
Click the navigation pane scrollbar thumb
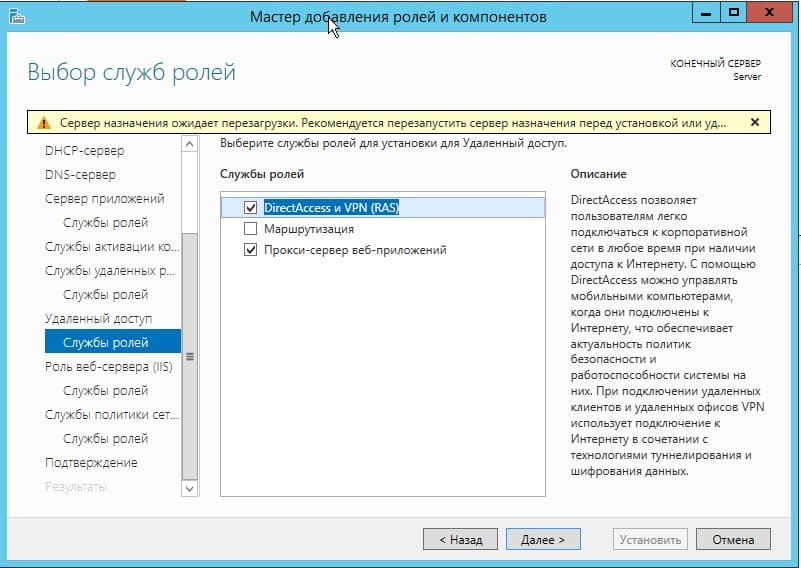coord(190,357)
